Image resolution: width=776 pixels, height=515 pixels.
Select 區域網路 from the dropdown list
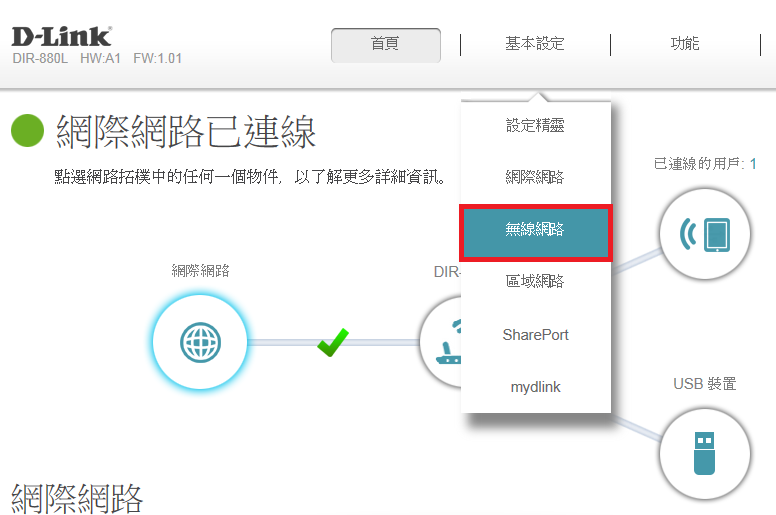535,282
